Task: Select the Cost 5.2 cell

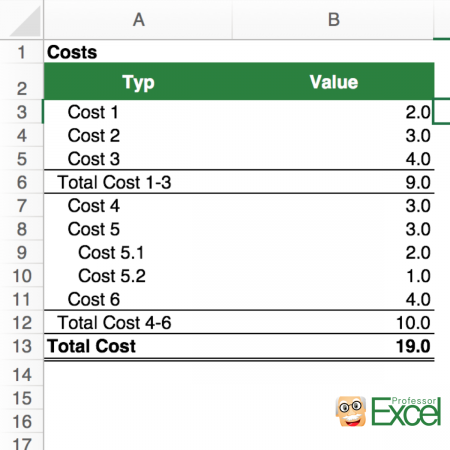Action: [138, 276]
